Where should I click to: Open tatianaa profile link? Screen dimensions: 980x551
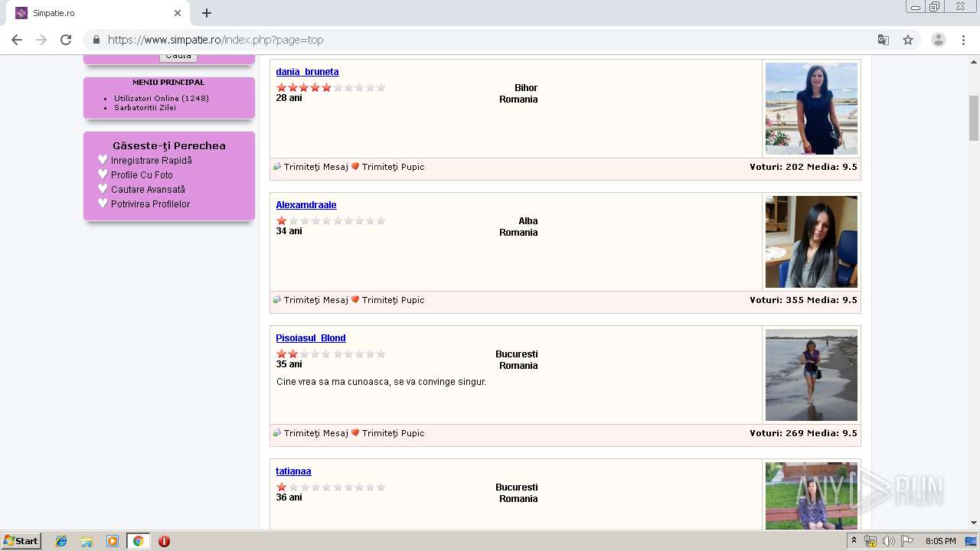293,471
